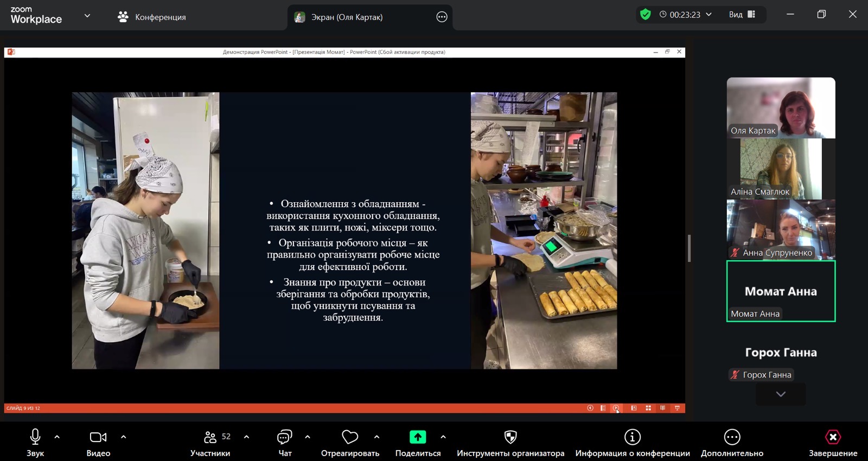Viewport: 868px width, 461px height.
Task: Expand the Zoom Workplace dropdown chevron
Action: (x=87, y=16)
